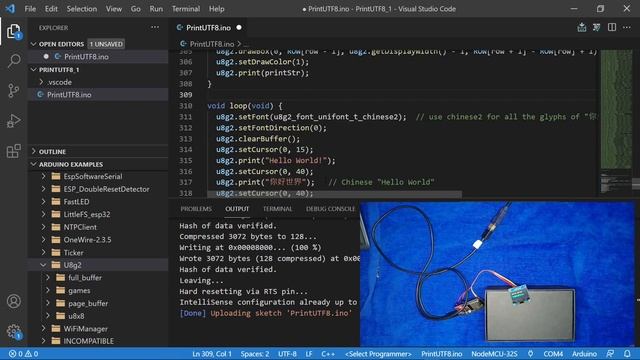Expand the INCOMPATIBLE folder
Image resolution: width=640 pixels, height=360 pixels.
pos(43,341)
